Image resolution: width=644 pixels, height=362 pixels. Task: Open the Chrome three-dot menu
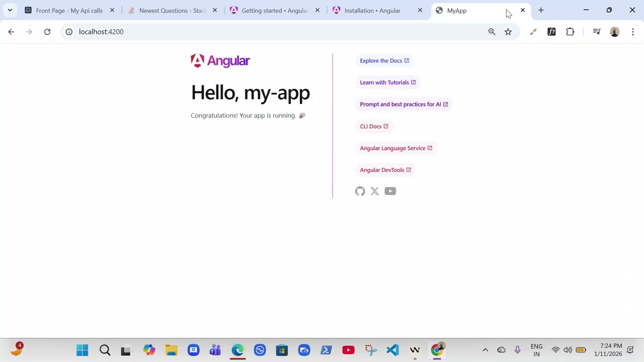(x=633, y=32)
